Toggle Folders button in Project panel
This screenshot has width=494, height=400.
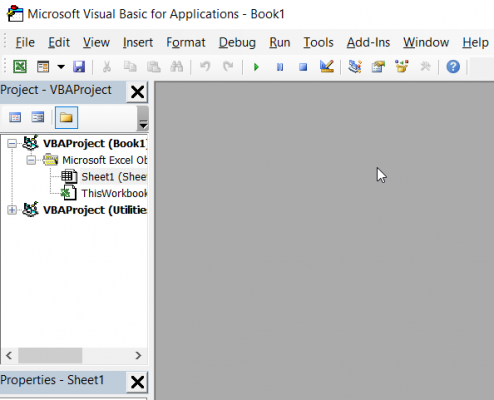(x=66, y=117)
